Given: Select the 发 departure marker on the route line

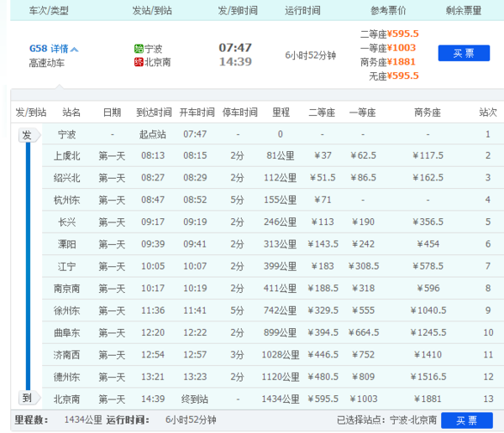Looking at the screenshot, I should (28, 135).
